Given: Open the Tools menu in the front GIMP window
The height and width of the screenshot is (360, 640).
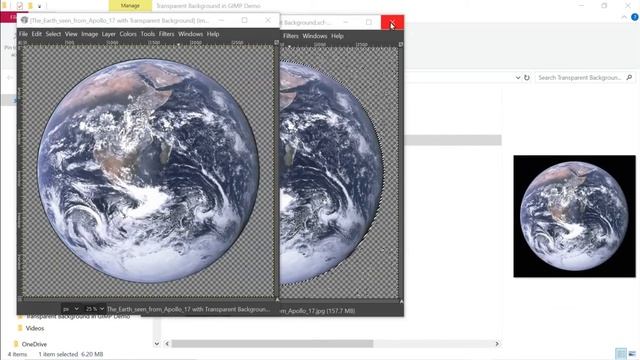Looking at the screenshot, I should (148, 34).
